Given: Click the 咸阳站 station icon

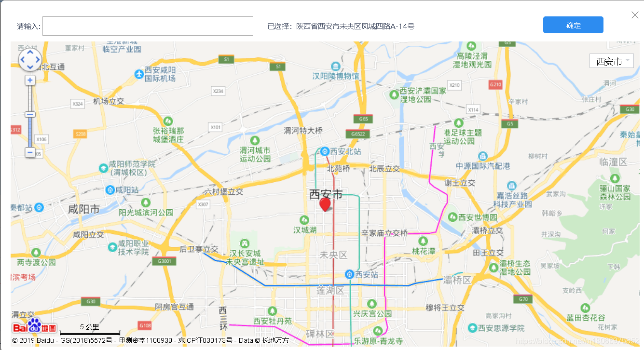Looking at the screenshot, I should (110, 190).
